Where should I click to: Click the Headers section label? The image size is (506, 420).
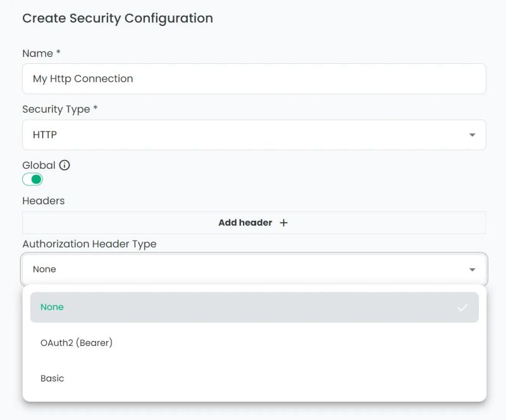[x=43, y=201]
